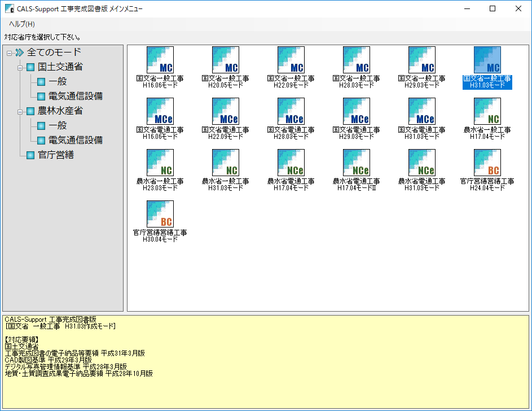Click 農水省一般工事 H31.03モード icon
The image size is (532, 411).
(x=225, y=163)
